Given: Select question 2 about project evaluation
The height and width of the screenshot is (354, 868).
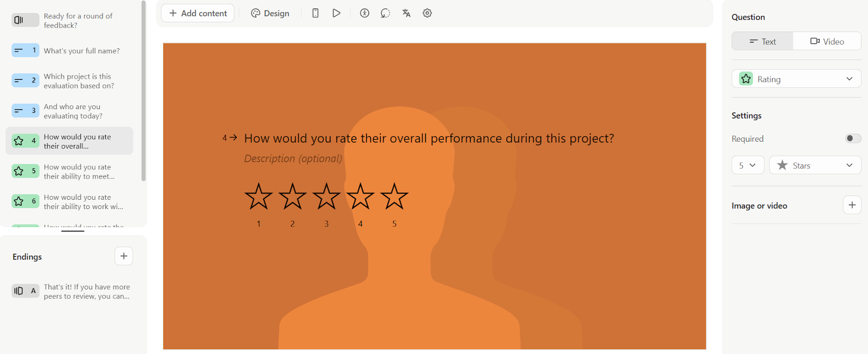Looking at the screenshot, I should click(x=71, y=80).
